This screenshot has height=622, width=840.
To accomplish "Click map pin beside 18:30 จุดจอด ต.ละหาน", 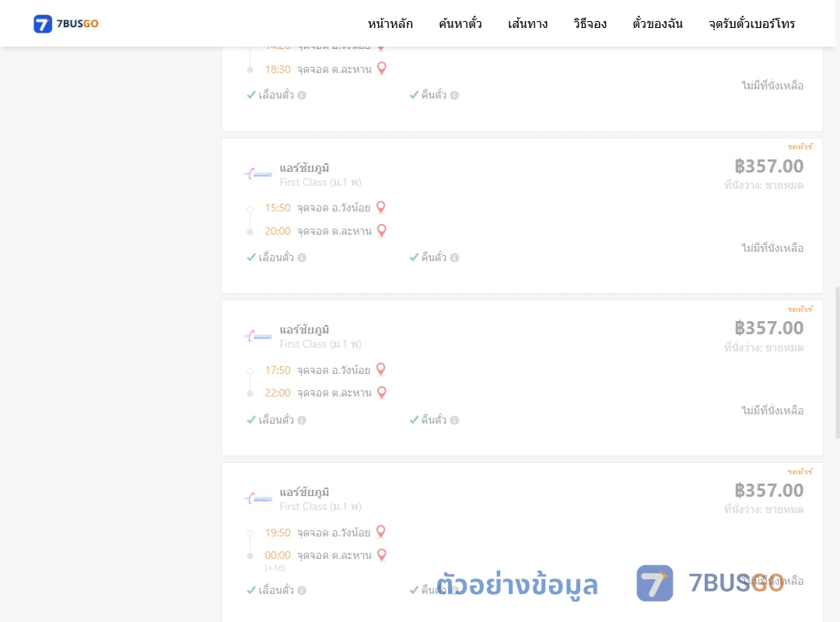I will click(x=381, y=68).
